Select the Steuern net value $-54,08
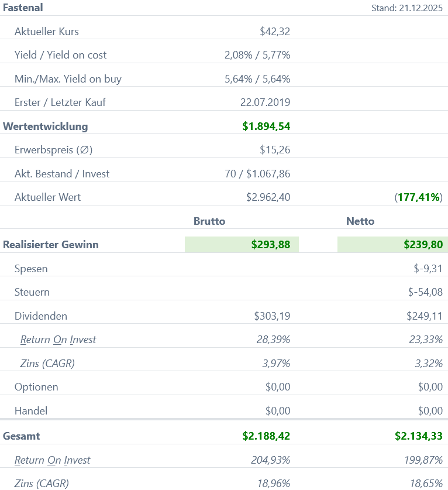This screenshot has width=448, height=490. [x=425, y=292]
